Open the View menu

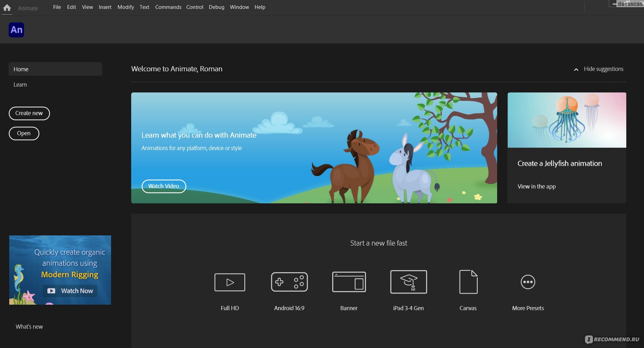pyautogui.click(x=88, y=7)
